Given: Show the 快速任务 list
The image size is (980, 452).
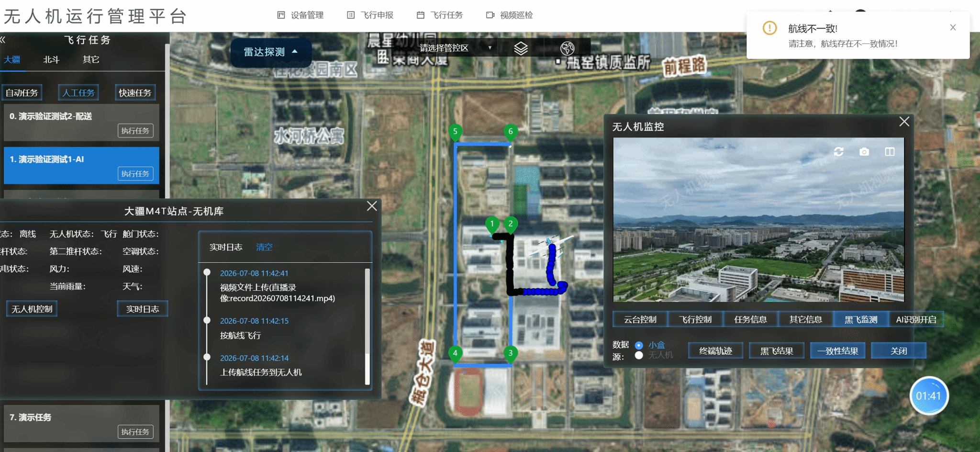Looking at the screenshot, I should (x=135, y=92).
